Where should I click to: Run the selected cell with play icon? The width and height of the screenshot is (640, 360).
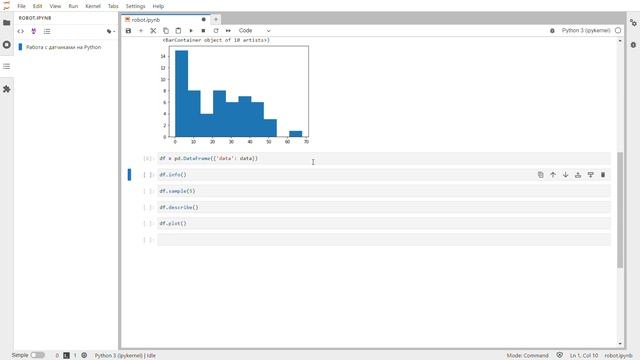[x=191, y=31]
